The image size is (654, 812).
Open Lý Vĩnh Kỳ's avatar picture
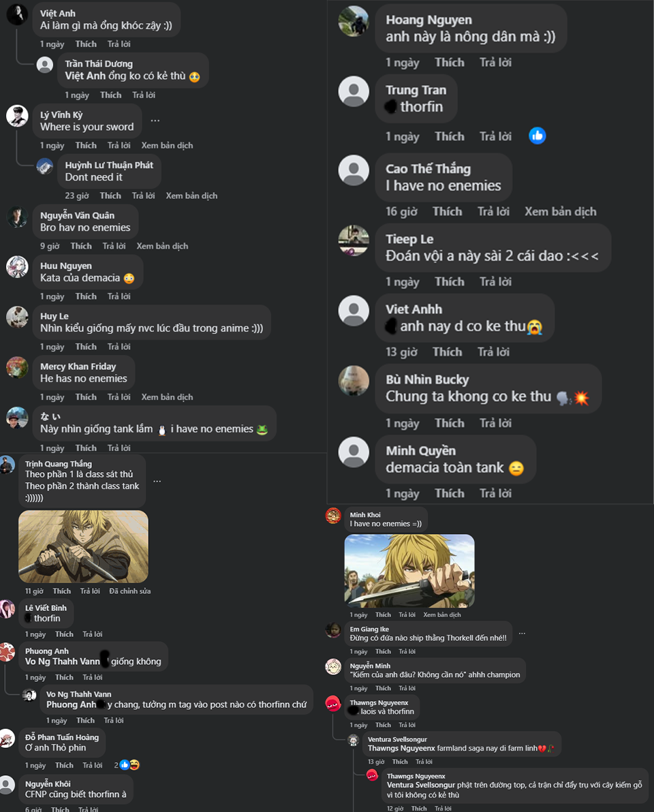pyautogui.click(x=17, y=116)
